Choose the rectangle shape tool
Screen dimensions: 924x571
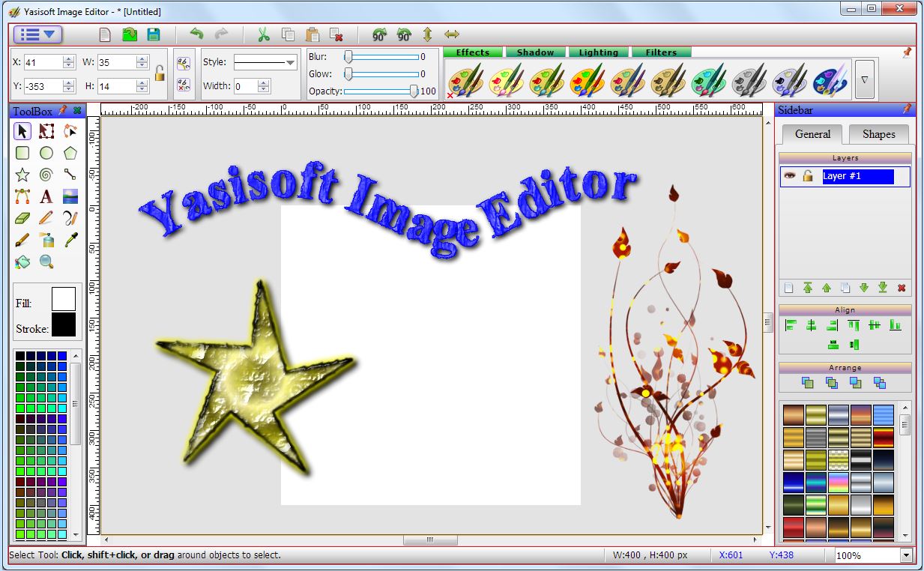click(x=22, y=153)
